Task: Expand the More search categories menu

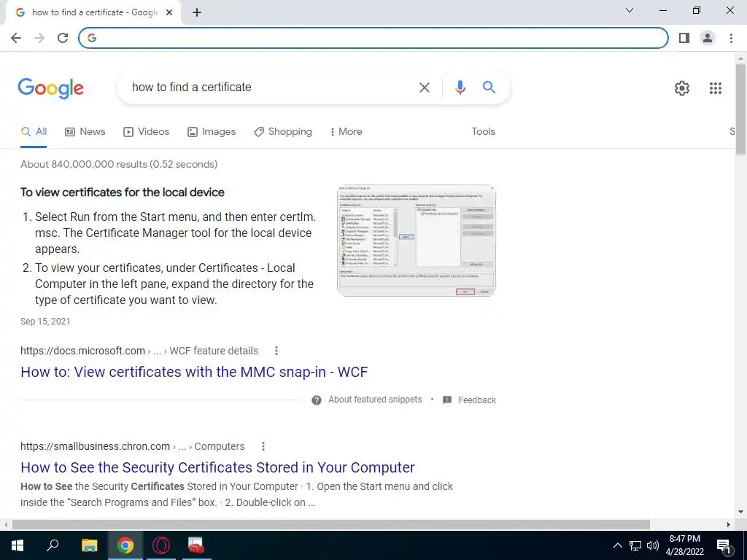Action: point(346,132)
